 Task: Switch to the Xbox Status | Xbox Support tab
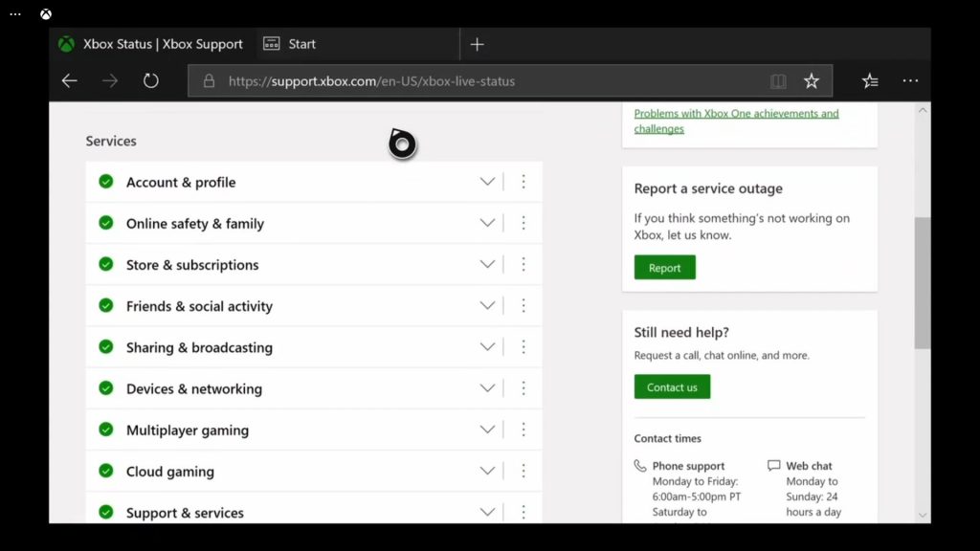152,44
